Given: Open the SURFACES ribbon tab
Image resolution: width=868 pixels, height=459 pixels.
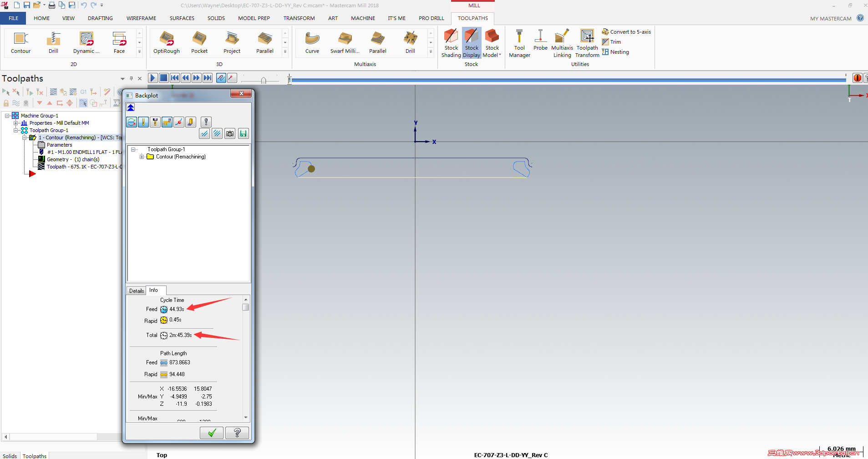Looking at the screenshot, I should click(182, 18).
